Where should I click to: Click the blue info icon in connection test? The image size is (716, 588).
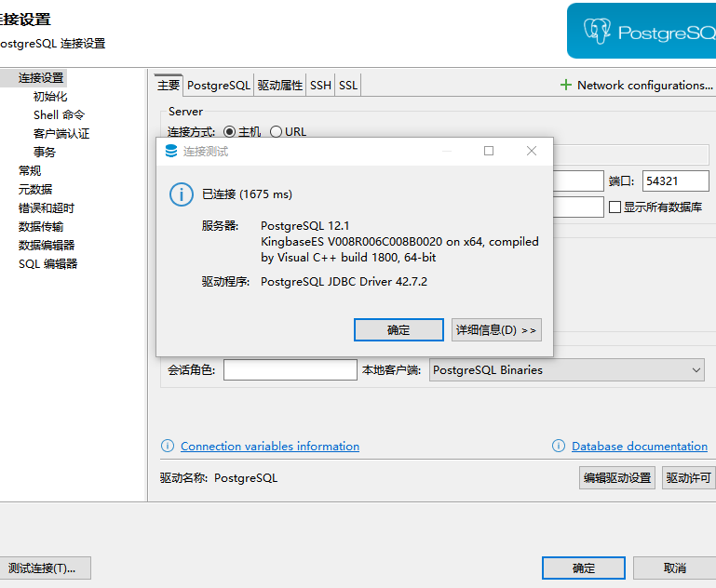181,194
